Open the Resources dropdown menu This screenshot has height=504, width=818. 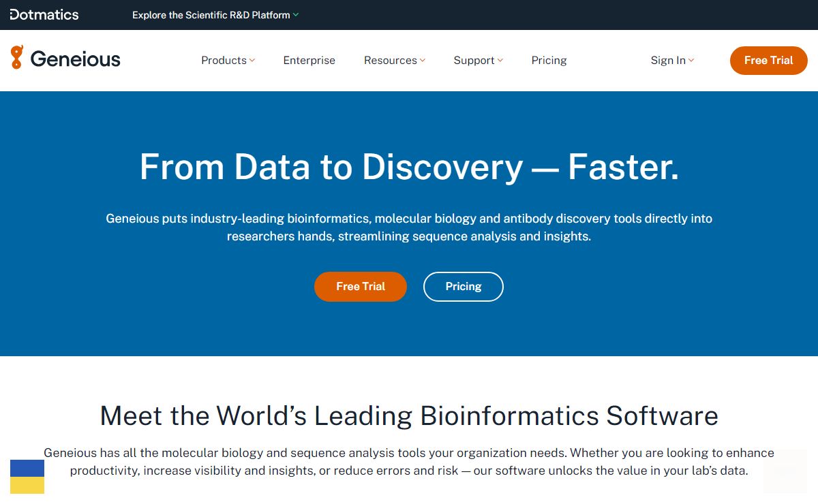click(x=395, y=60)
